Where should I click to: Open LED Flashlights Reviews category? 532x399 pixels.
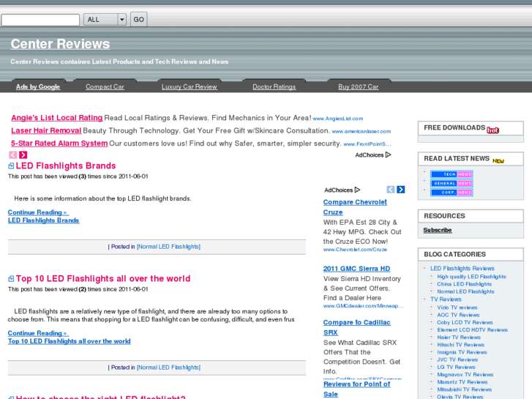[x=462, y=268]
